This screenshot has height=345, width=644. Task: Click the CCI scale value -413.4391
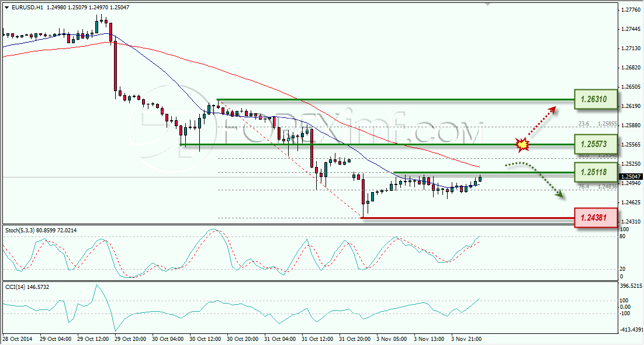(x=631, y=329)
